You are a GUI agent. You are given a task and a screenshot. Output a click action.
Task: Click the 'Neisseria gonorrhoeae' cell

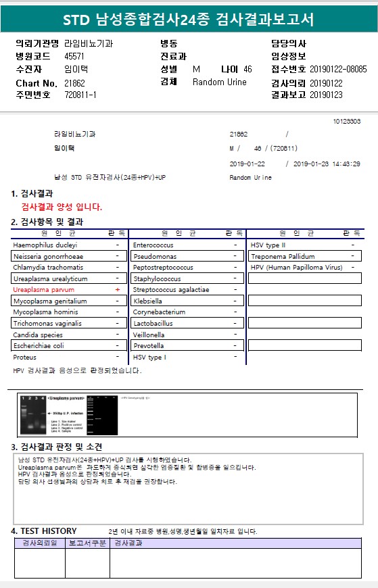point(70,256)
